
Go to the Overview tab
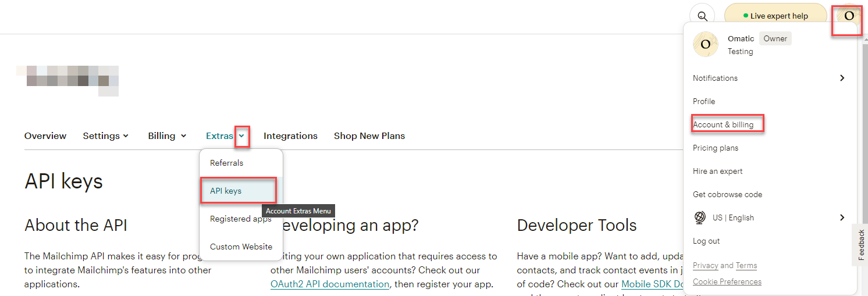coord(45,136)
